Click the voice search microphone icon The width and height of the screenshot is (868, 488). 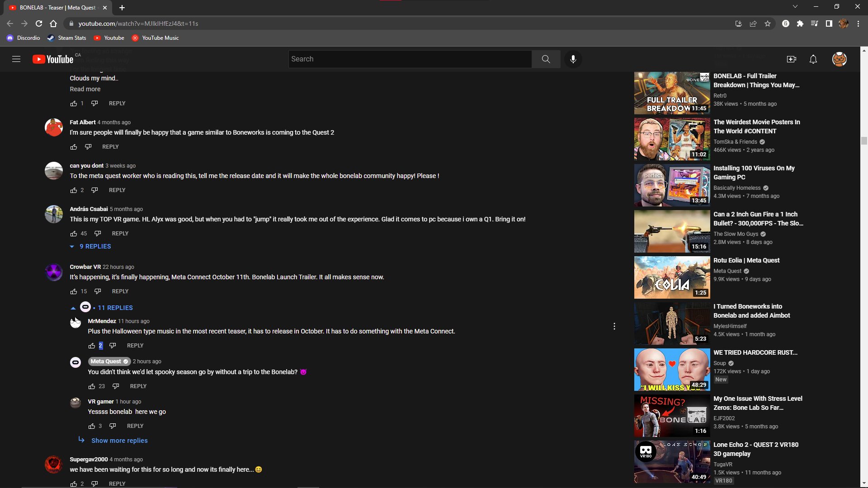(573, 59)
